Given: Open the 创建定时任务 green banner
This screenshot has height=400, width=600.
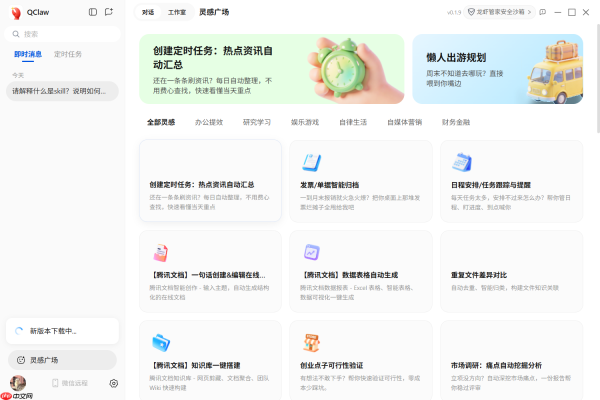Looking at the screenshot, I should [272, 69].
